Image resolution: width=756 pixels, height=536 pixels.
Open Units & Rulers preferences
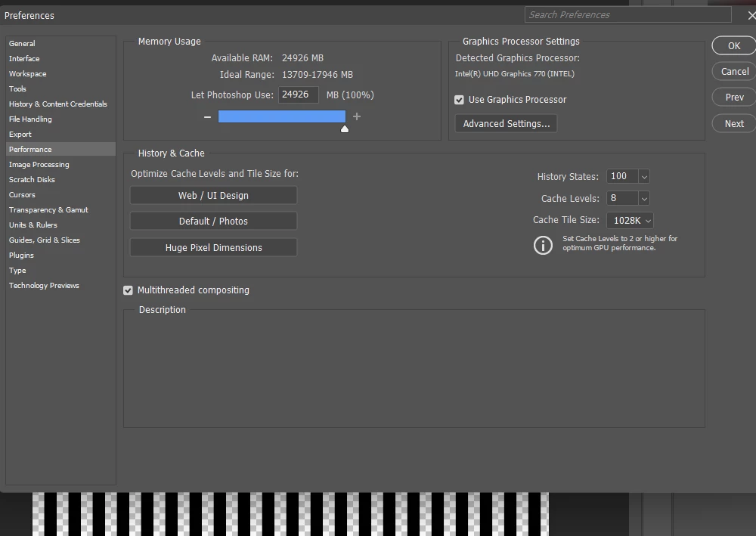(x=33, y=225)
